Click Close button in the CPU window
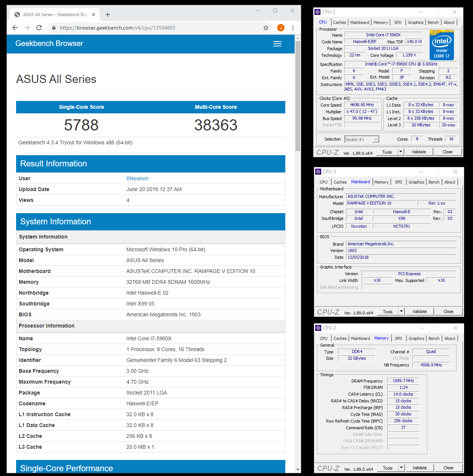473x476 pixels. tap(448, 152)
